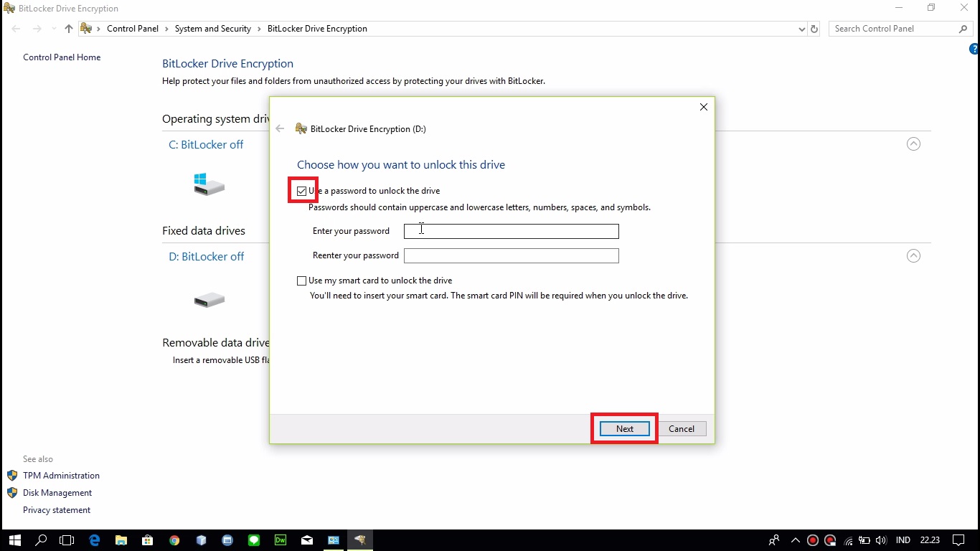Open File Explorer from the taskbar

point(121,540)
